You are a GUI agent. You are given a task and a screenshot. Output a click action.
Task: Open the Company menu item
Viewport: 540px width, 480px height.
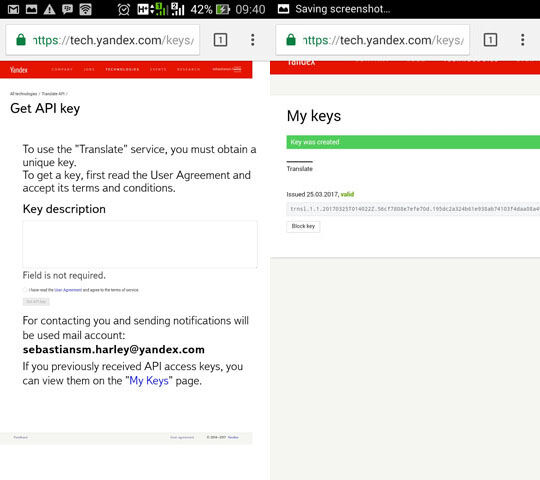(62, 70)
